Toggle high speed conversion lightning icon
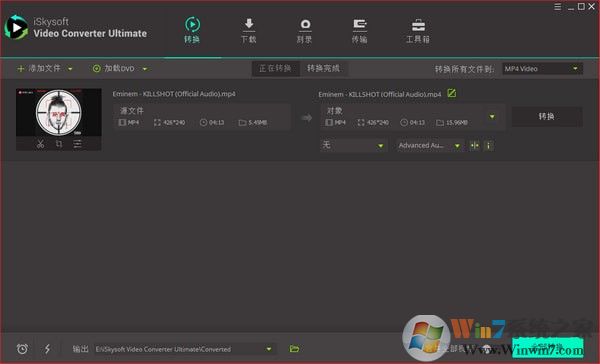600x364 pixels. (x=47, y=349)
